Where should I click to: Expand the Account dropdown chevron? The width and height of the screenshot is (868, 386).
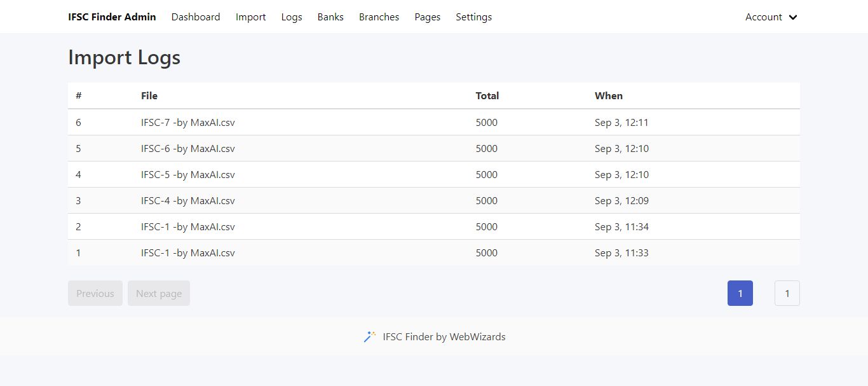click(x=793, y=17)
